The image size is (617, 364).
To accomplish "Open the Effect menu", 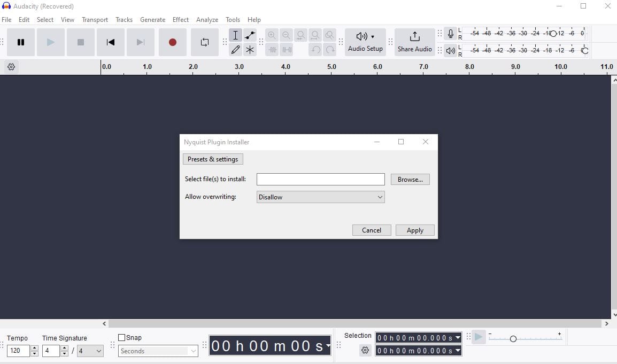I will click(x=181, y=20).
